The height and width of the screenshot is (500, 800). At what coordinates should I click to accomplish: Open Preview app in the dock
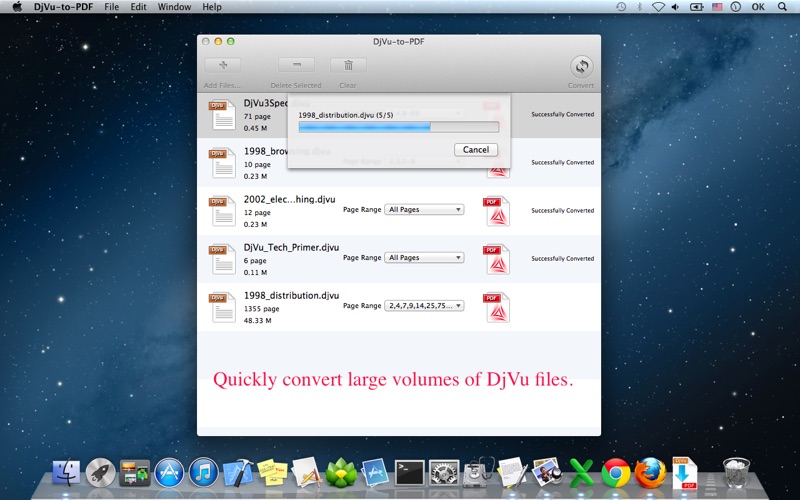[x=547, y=472]
